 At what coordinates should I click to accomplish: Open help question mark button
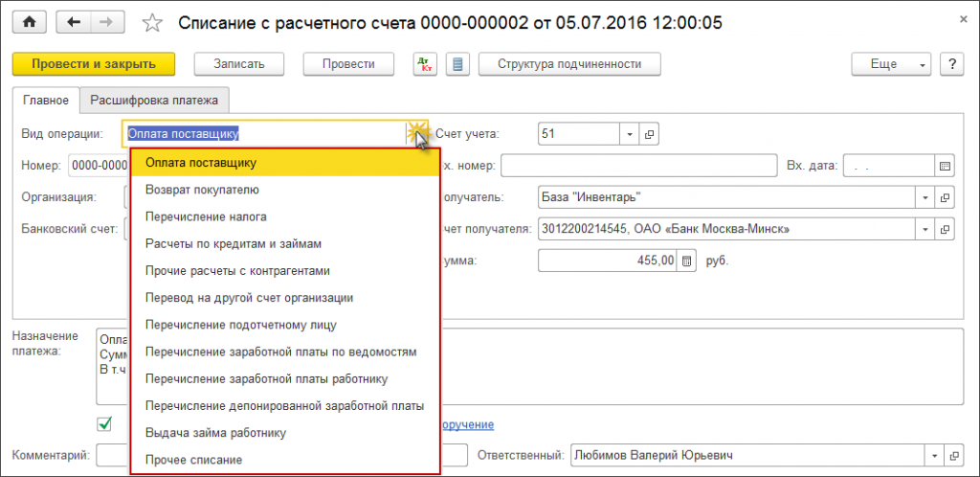click(952, 64)
